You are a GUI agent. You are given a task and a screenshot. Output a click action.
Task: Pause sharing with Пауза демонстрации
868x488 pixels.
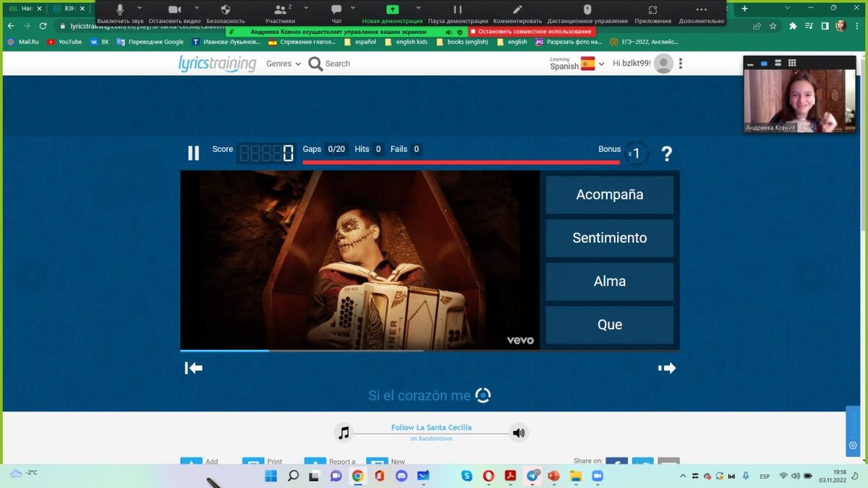pyautogui.click(x=457, y=13)
